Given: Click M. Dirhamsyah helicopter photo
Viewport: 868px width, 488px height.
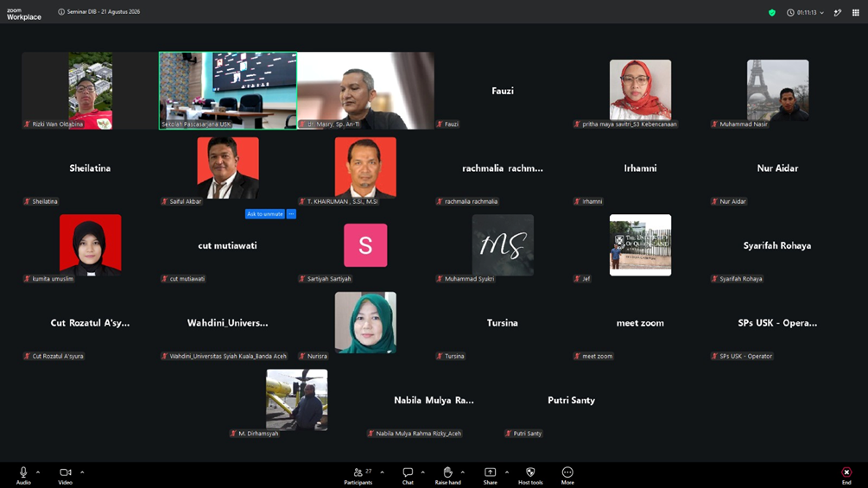Looking at the screenshot, I should point(297,400).
